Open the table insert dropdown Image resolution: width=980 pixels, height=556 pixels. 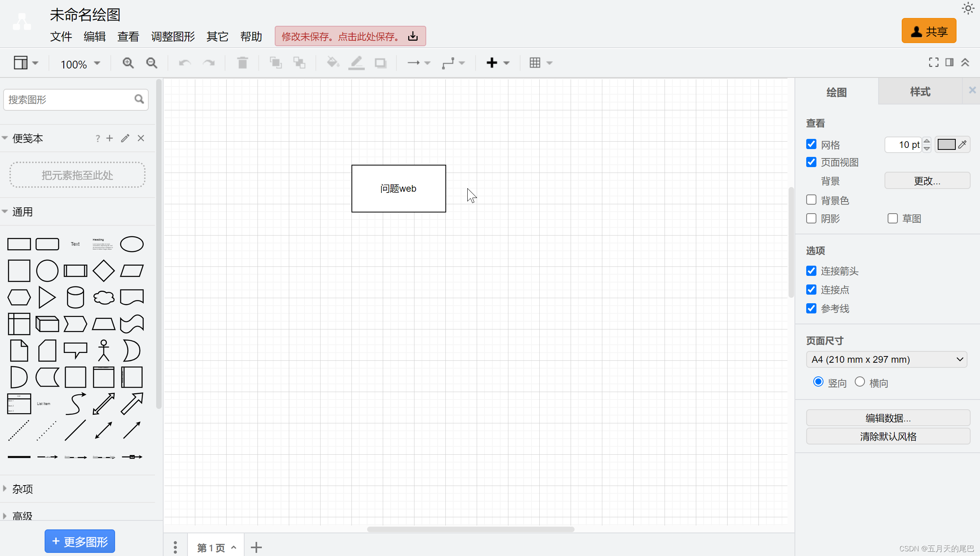540,63
